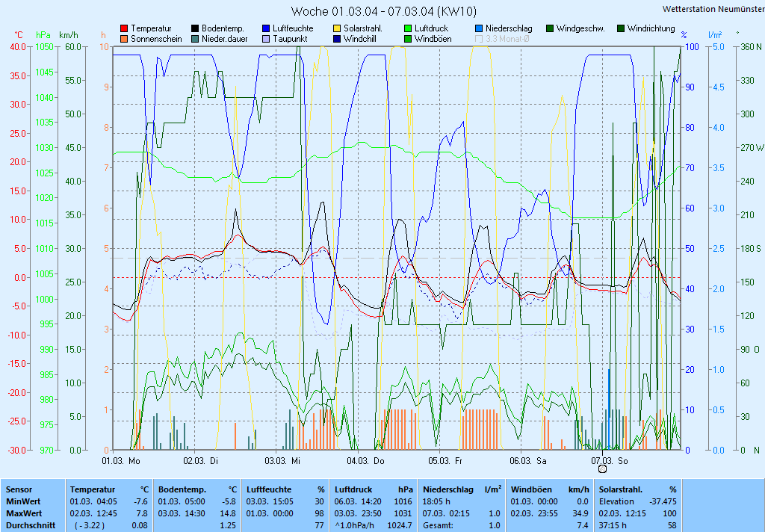Screen dimensions: 765x532
Task: Click the km/h axis unit label
Action: tap(68, 35)
